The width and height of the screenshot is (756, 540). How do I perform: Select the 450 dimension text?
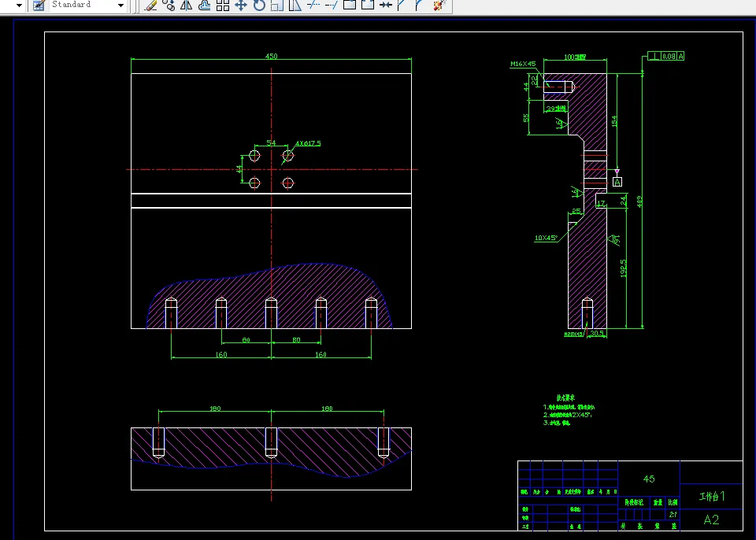point(271,57)
